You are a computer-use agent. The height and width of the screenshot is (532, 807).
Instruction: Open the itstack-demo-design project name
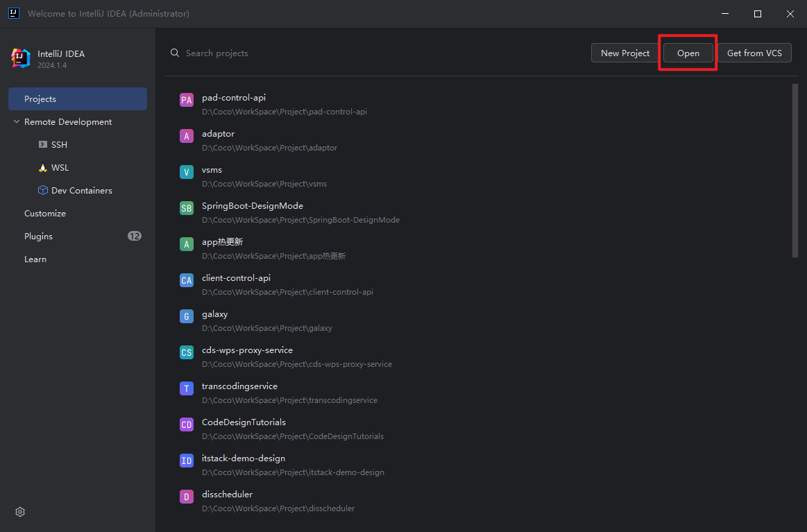pos(244,458)
